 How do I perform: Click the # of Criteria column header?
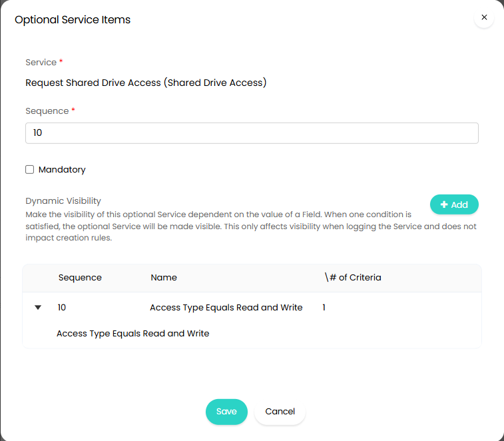click(353, 277)
